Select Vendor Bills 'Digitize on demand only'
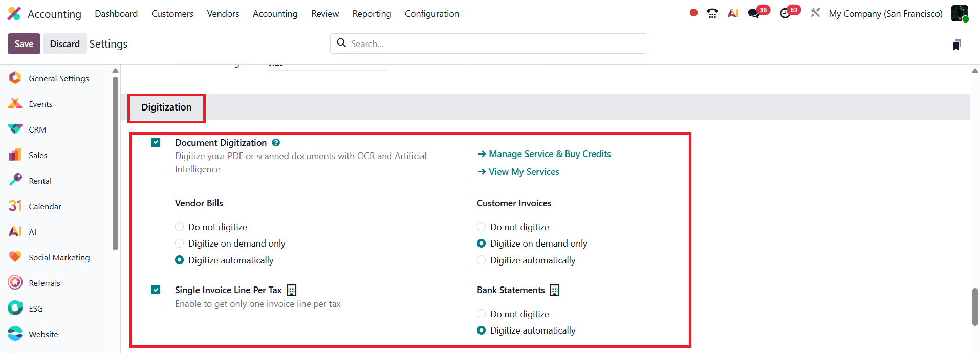This screenshot has height=353, width=980. [x=180, y=244]
